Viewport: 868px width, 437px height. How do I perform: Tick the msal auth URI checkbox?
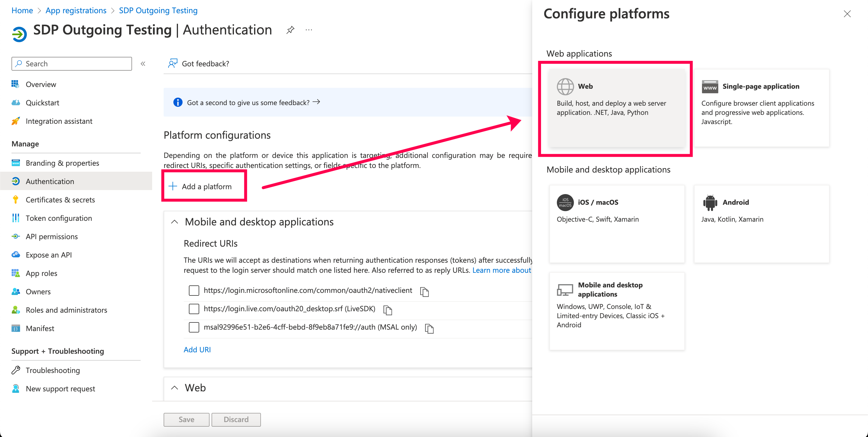point(194,327)
